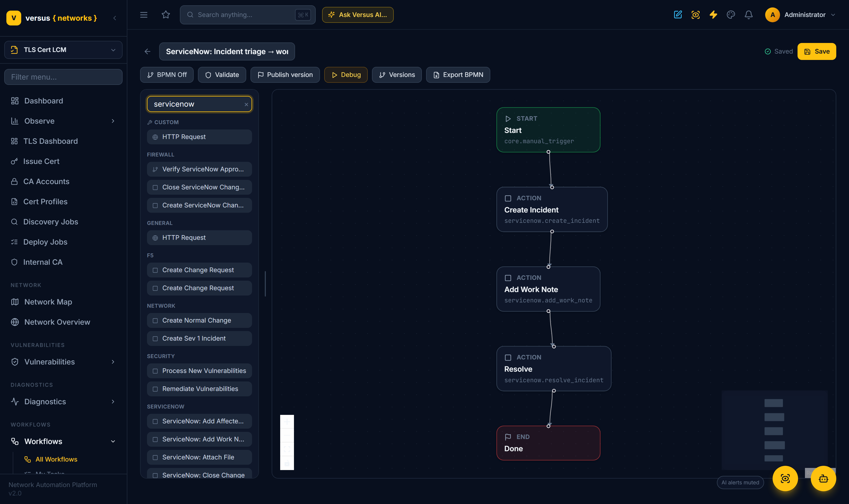This screenshot has height=504, width=849.
Task: Start Debug mode
Action: click(346, 75)
